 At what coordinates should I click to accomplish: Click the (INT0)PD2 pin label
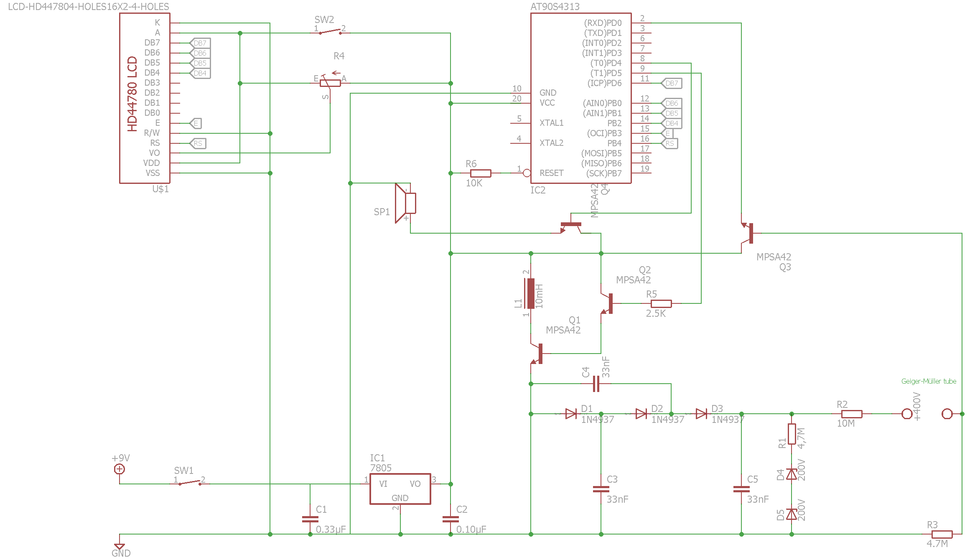pos(602,43)
